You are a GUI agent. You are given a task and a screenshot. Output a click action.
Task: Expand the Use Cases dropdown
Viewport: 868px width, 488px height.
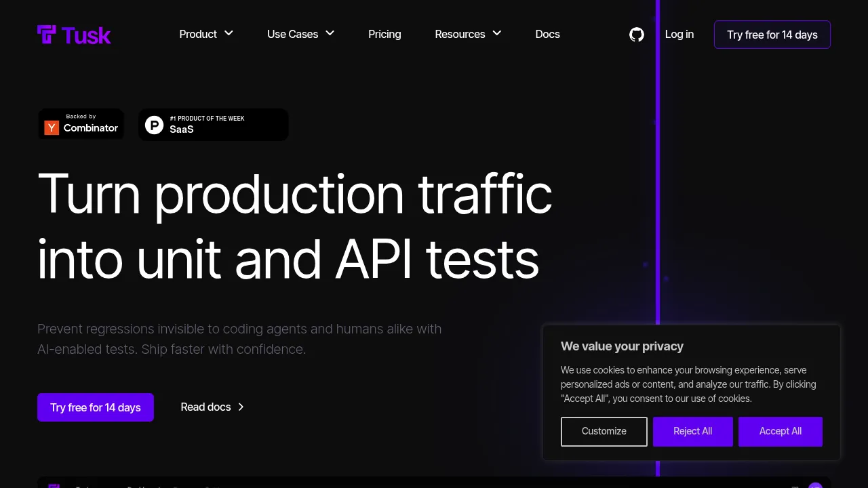[x=301, y=34]
